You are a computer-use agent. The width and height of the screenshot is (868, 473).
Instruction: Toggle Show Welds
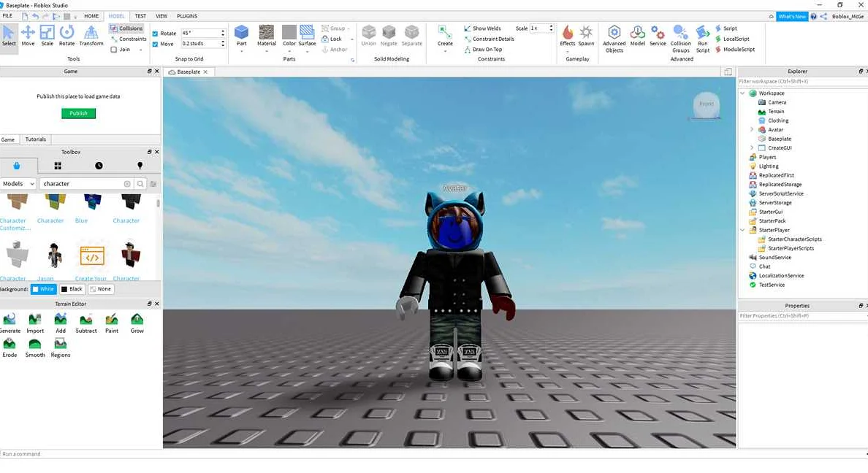pos(482,28)
